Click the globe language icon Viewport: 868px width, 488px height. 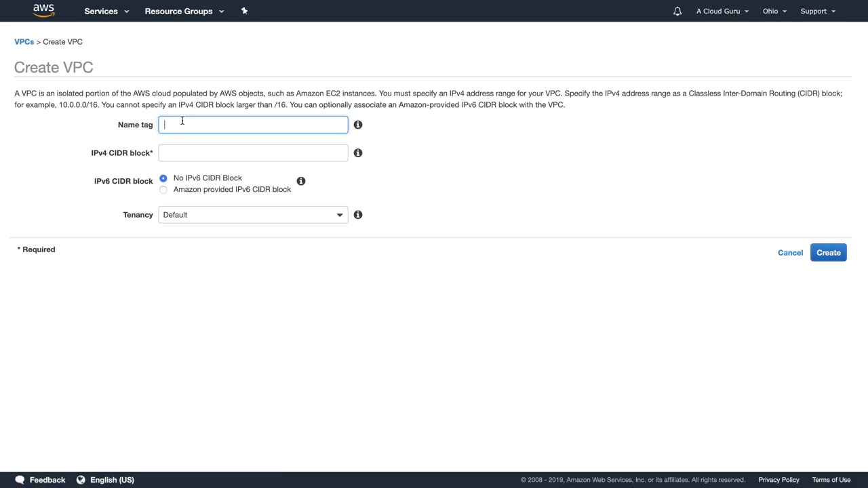tap(81, 480)
